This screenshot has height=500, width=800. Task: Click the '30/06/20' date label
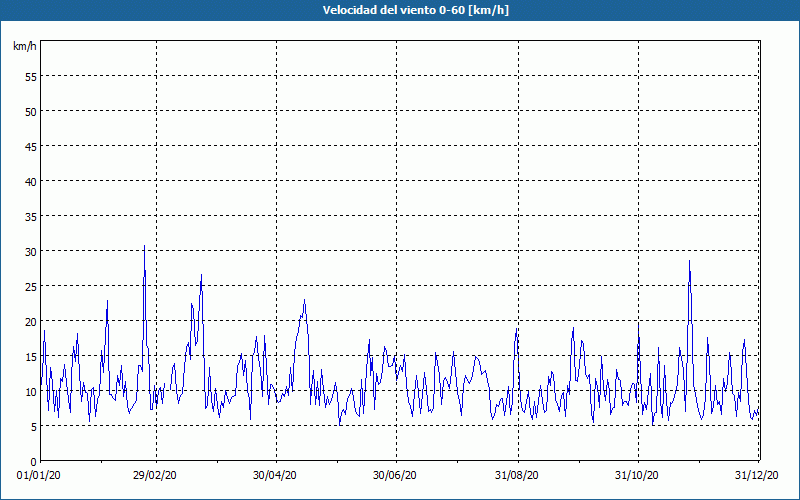pyautogui.click(x=394, y=475)
